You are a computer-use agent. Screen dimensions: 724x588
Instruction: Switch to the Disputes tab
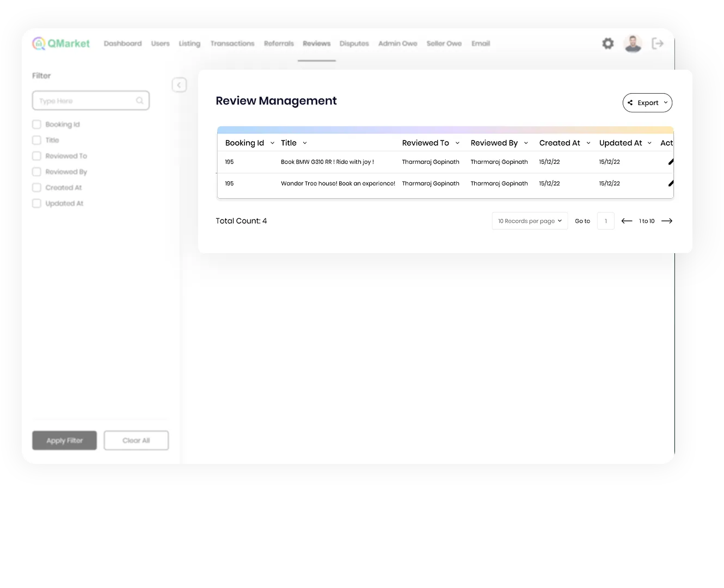pyautogui.click(x=354, y=44)
